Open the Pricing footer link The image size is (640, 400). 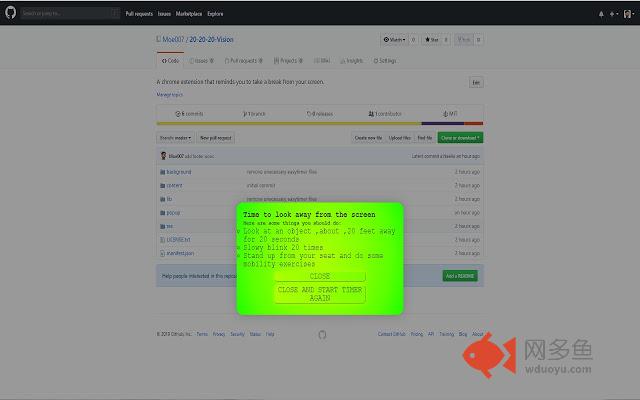pos(416,334)
